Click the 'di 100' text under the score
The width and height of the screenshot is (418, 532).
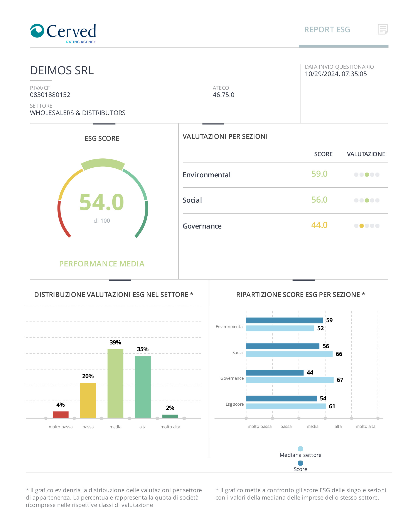(x=102, y=221)
